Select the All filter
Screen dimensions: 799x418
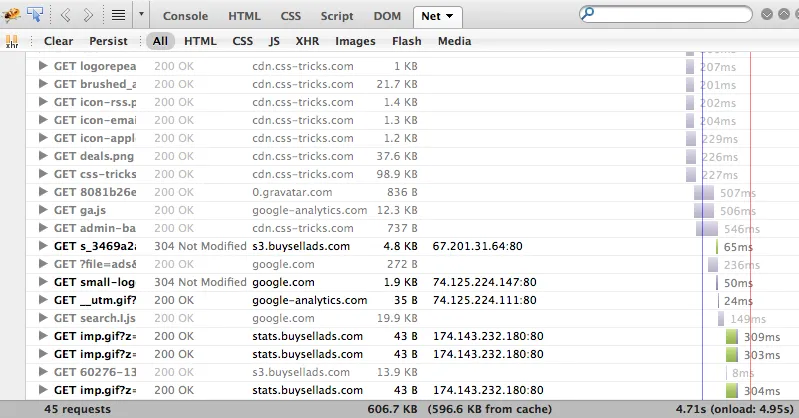(160, 41)
